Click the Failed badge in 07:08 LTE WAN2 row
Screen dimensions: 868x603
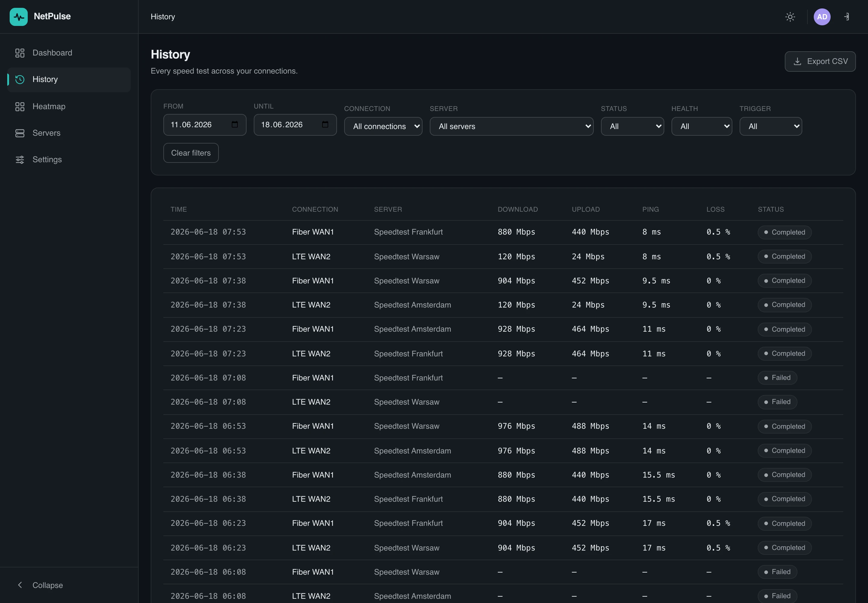(777, 402)
